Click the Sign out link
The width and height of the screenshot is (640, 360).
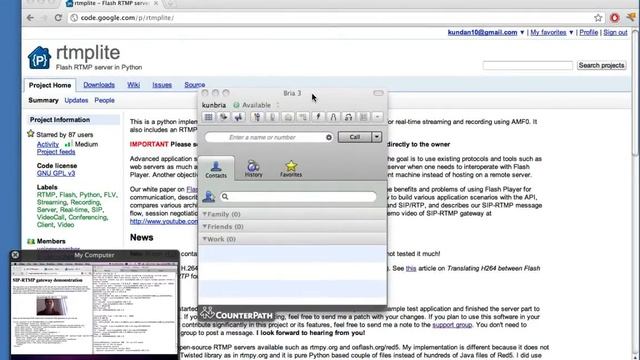[615, 32]
